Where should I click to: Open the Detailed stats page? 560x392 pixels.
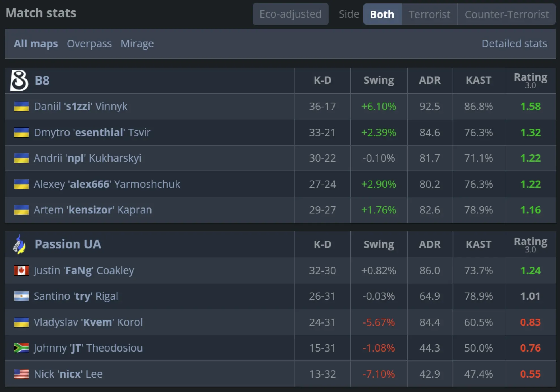coord(514,44)
